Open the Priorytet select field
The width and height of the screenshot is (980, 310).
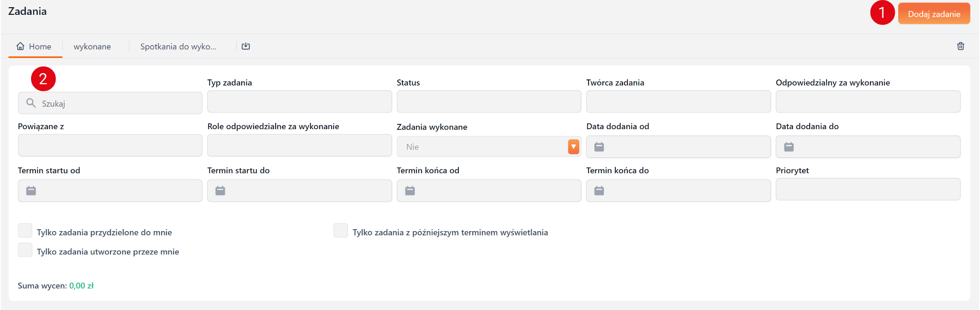coord(868,189)
